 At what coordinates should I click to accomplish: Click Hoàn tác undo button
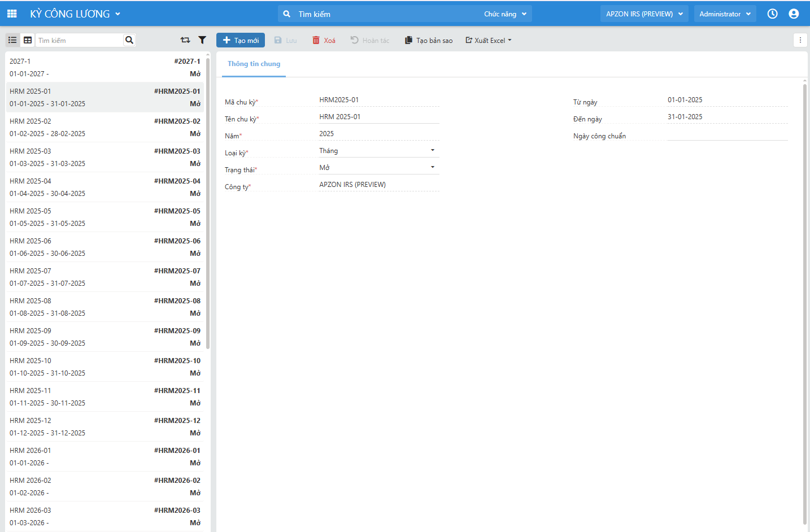click(370, 40)
